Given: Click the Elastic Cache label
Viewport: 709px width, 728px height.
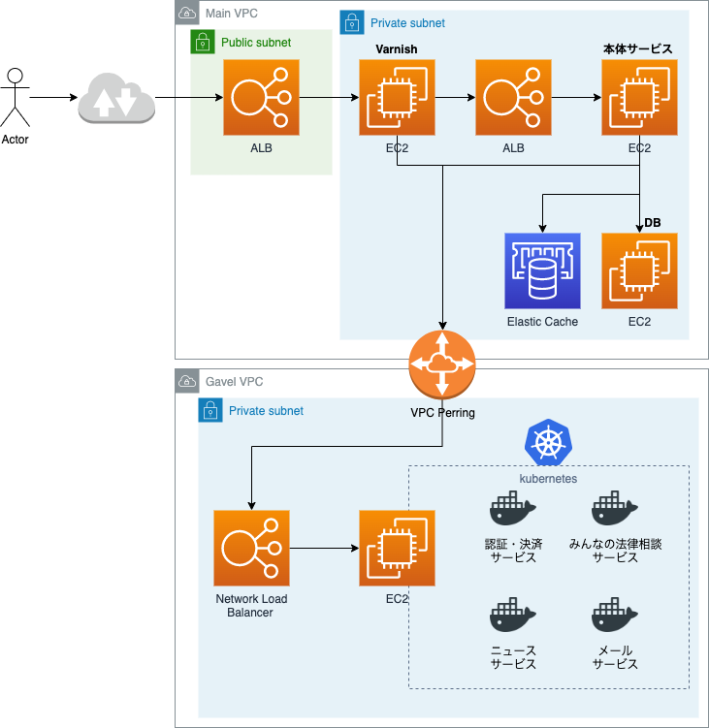Looking at the screenshot, I should coord(543,322).
